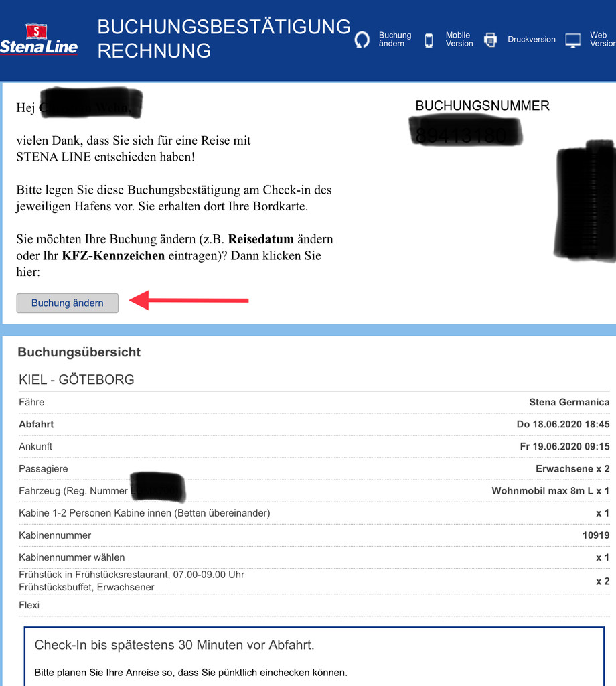The image size is (616, 686).
Task: Click the 'Check-In bis spätestens 30 Minuten' notice
Action: coord(175,645)
